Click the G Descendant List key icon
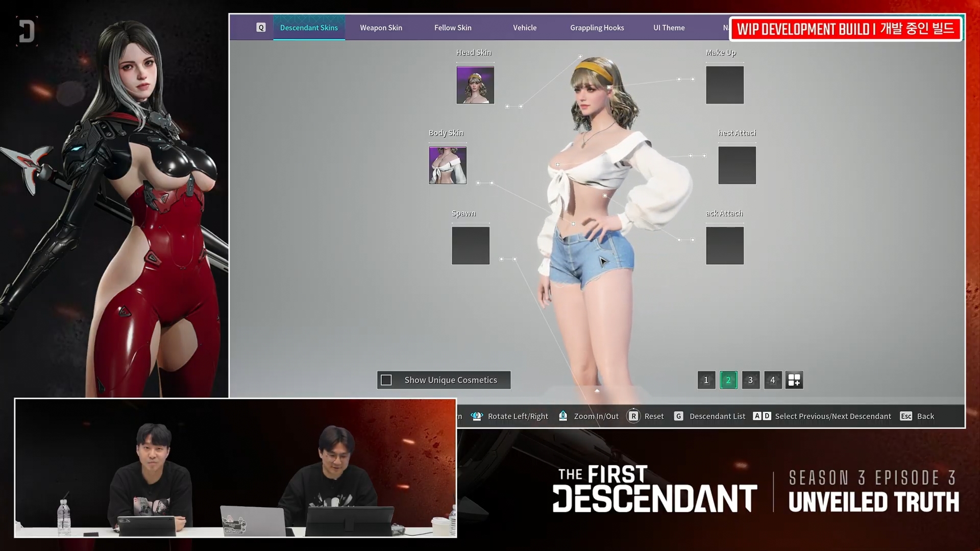 tap(678, 416)
